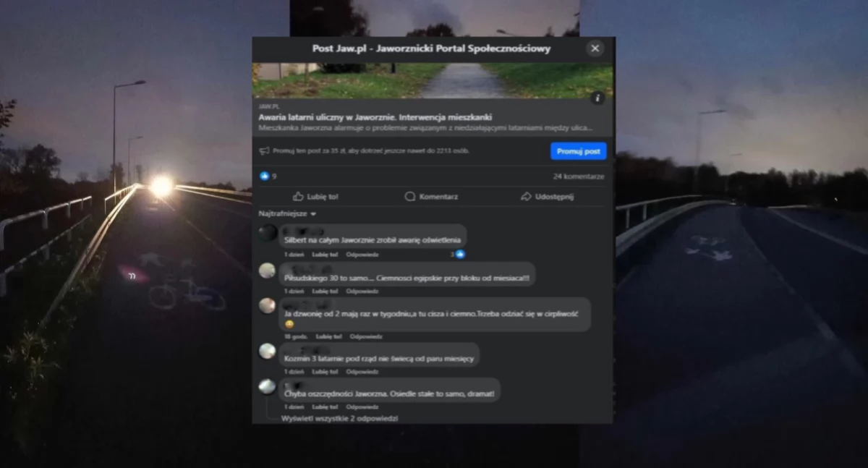Click the '1 dzień' timestamp under 'Chyba oszczędności' comment
Viewport: 868px width, 468px height.
point(294,407)
